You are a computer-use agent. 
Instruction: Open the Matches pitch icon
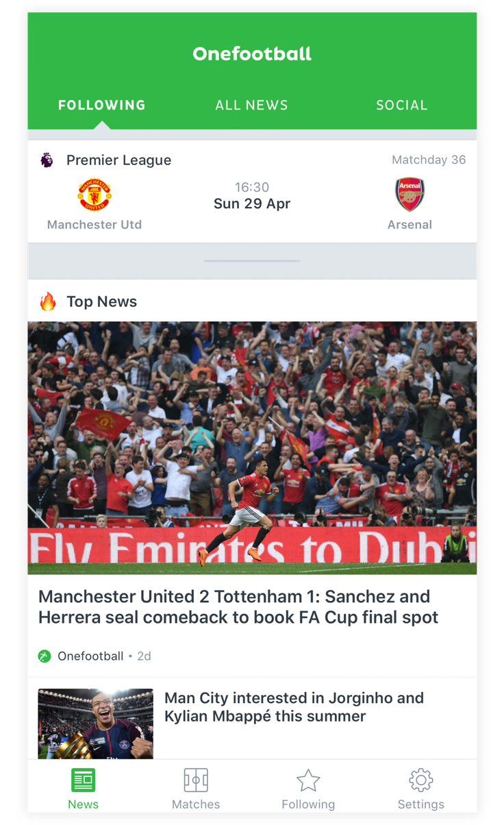pyautogui.click(x=196, y=780)
